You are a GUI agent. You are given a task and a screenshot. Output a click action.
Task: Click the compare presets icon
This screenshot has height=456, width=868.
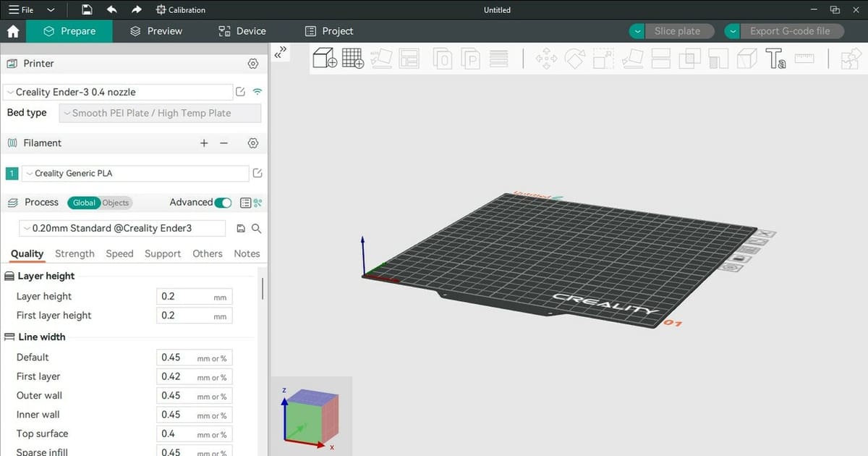[258, 203]
